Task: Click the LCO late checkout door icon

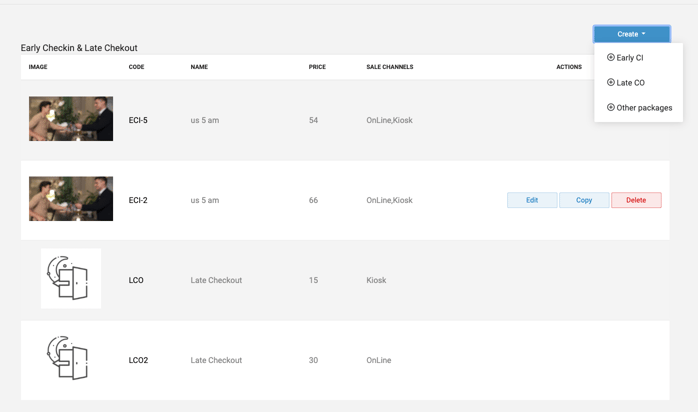Action: (x=71, y=278)
